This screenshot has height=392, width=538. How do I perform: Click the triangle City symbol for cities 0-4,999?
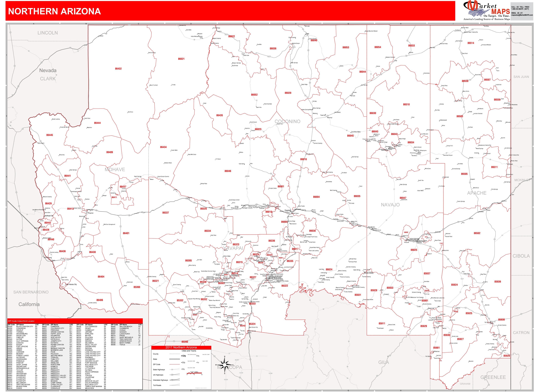[x=196, y=363]
